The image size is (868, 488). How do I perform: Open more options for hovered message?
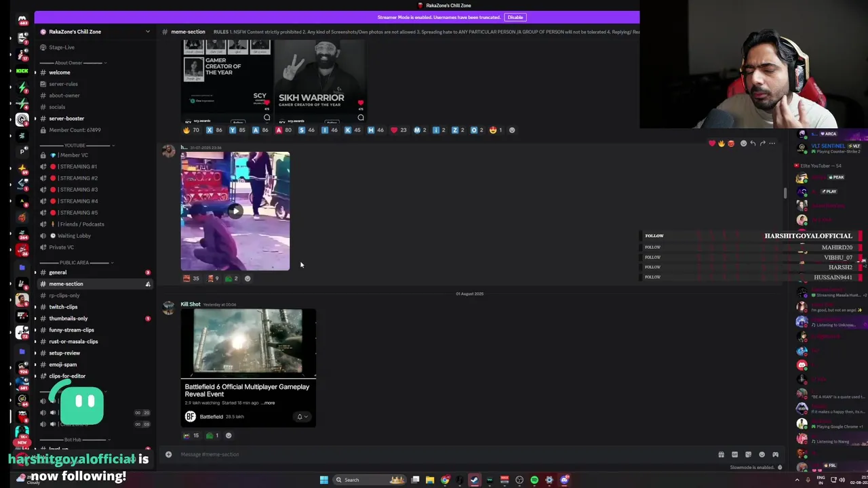click(x=772, y=143)
